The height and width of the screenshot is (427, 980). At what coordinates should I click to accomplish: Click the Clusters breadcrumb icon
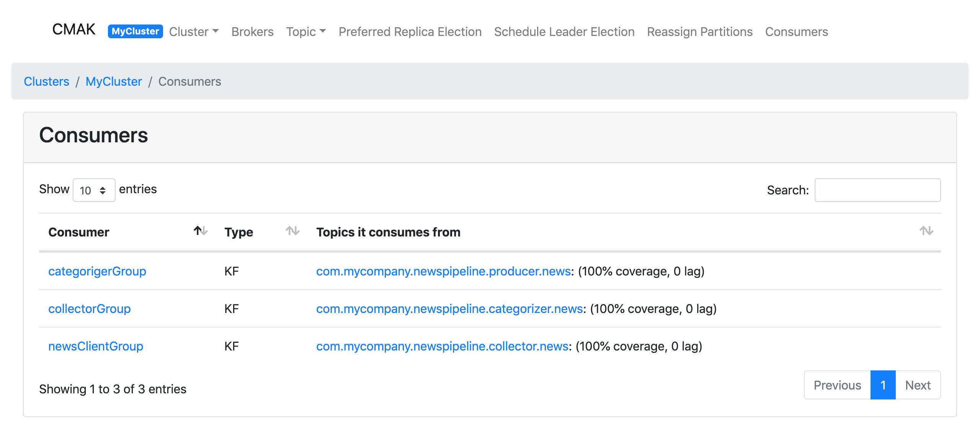click(47, 81)
